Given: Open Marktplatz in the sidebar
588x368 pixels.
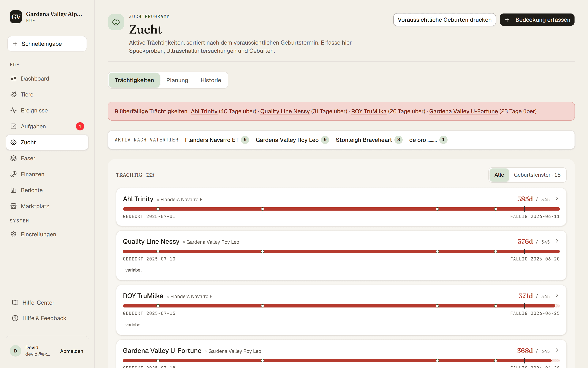Looking at the screenshot, I should click(47, 206).
